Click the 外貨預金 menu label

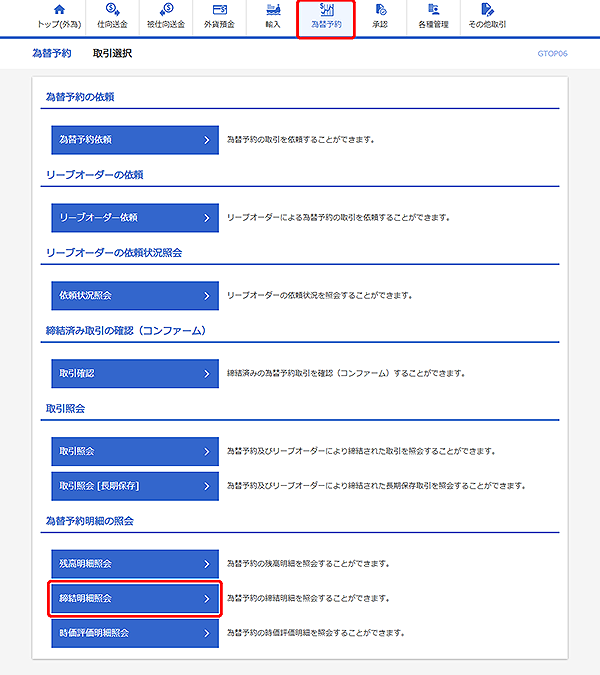pyautogui.click(x=220, y=25)
